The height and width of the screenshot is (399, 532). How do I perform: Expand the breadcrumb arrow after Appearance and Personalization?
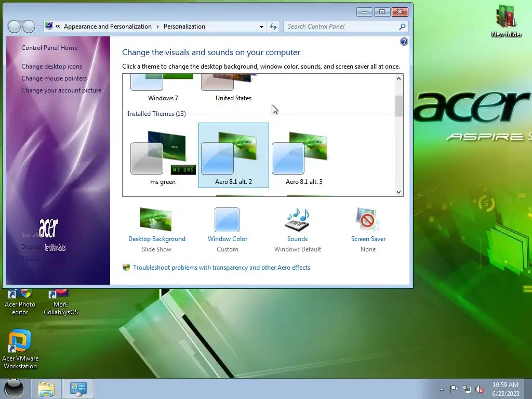point(158,26)
